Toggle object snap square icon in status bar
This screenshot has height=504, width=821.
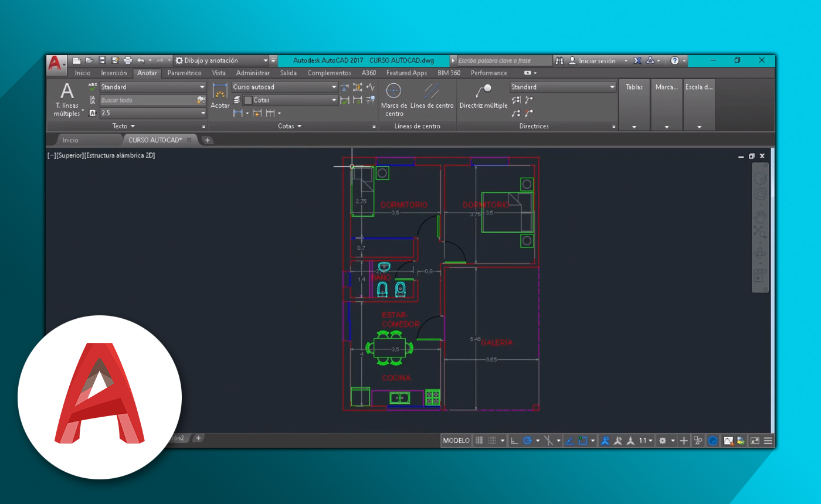tap(583, 441)
